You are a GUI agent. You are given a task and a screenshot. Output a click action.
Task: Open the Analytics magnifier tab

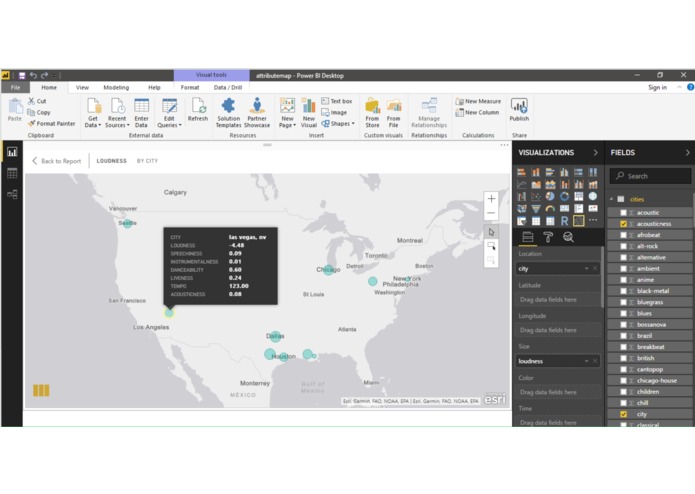click(x=568, y=237)
